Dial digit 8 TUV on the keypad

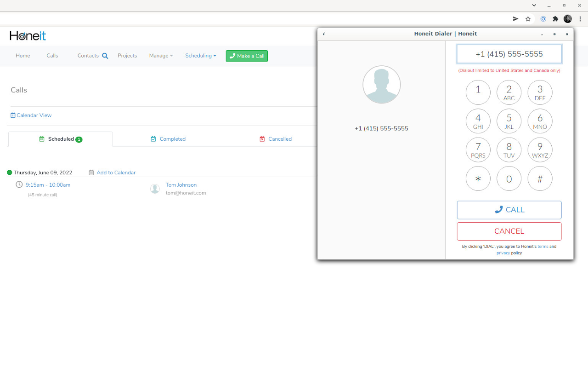coord(509,150)
